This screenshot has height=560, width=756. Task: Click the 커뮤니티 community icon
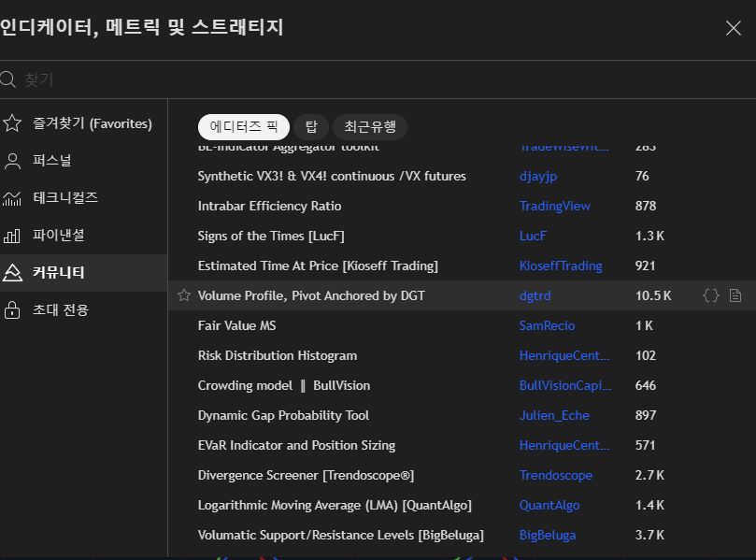pyautogui.click(x=12, y=273)
